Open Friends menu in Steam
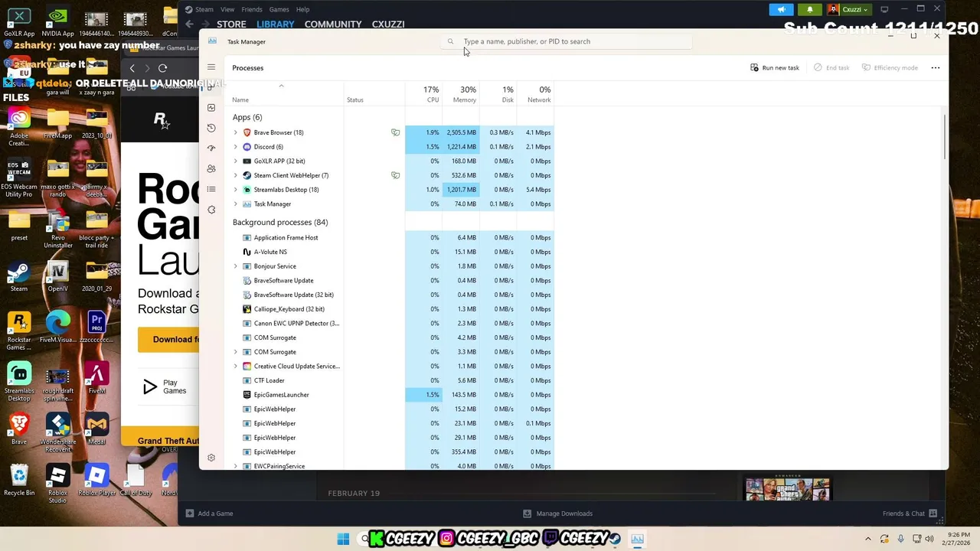The width and height of the screenshot is (980, 551). (252, 9)
